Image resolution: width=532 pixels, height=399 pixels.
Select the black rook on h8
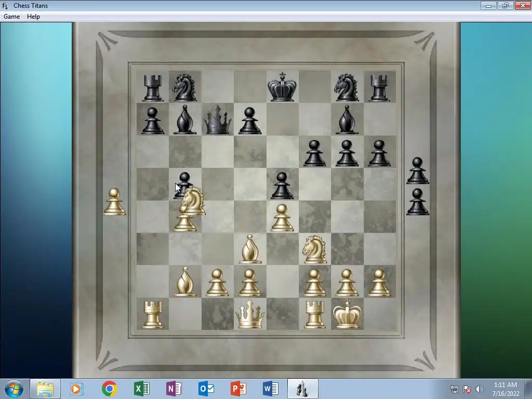(379, 88)
